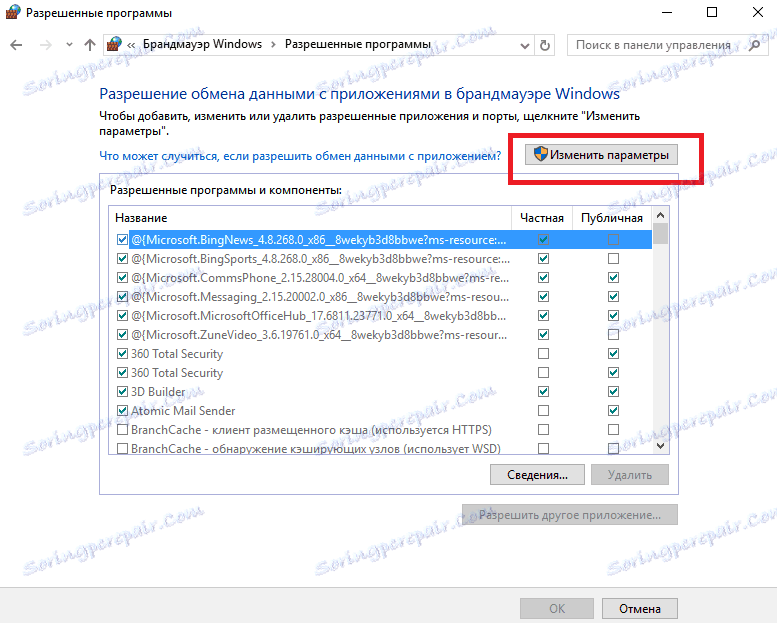Click Изменить параметры button

601,155
